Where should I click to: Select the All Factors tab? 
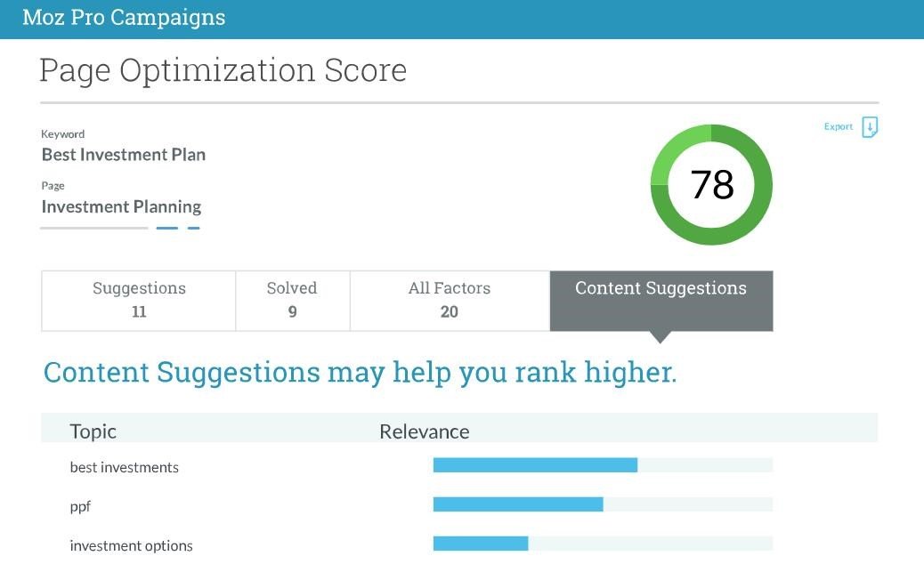click(x=450, y=300)
